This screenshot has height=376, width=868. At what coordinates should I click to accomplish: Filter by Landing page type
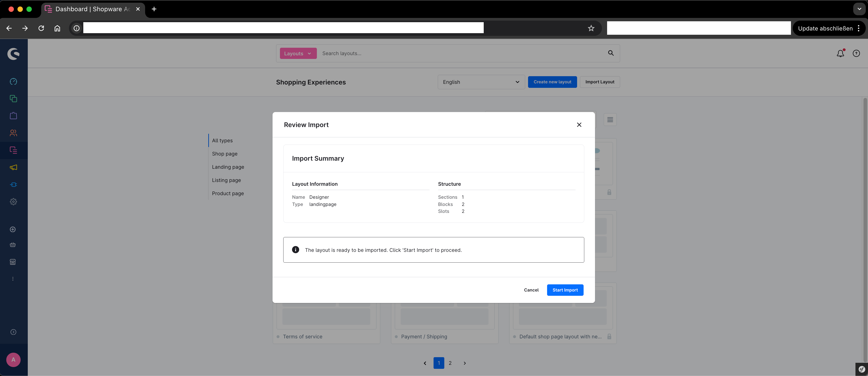tap(228, 167)
